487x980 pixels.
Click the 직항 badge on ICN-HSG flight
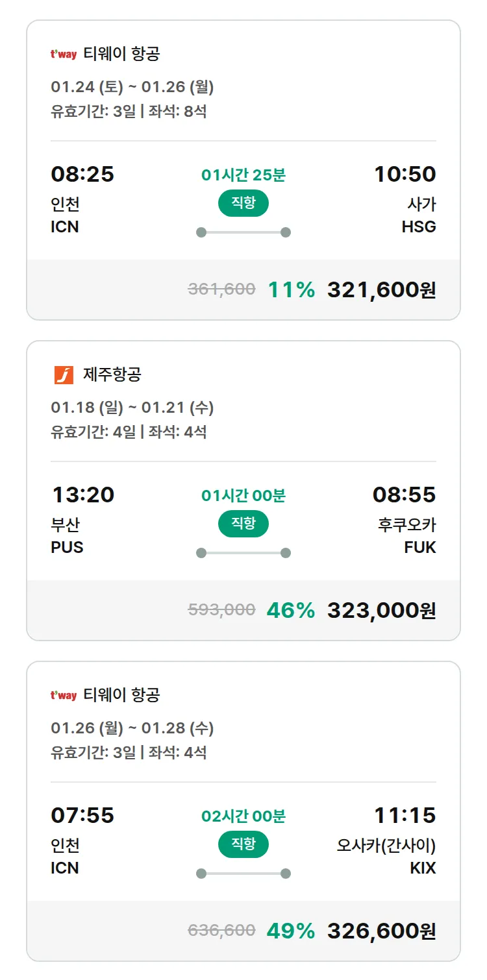tap(243, 203)
